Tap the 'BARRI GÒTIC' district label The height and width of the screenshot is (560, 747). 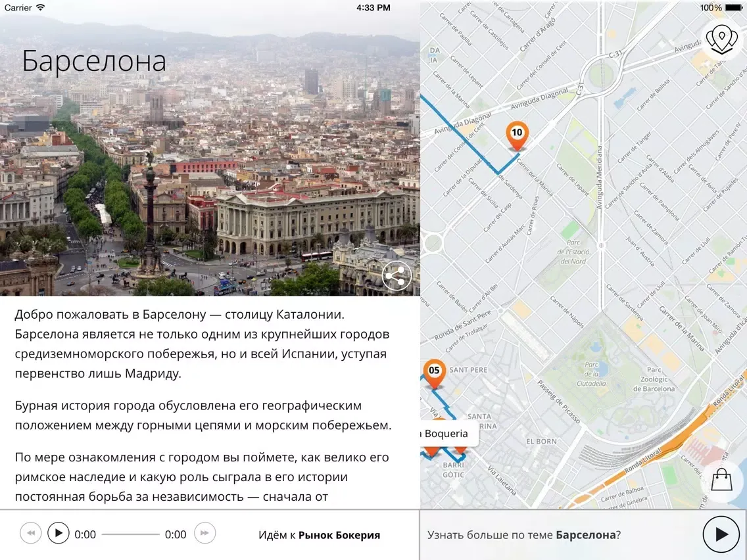click(453, 469)
